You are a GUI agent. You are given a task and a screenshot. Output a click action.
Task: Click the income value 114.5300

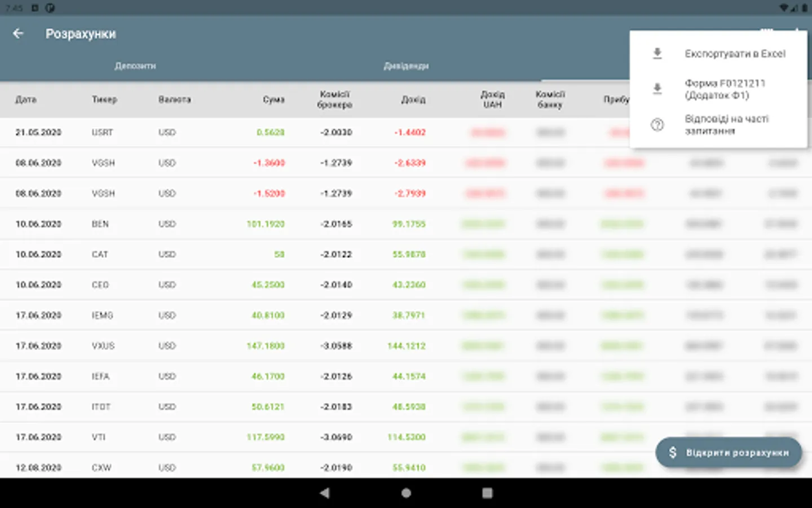point(407,437)
